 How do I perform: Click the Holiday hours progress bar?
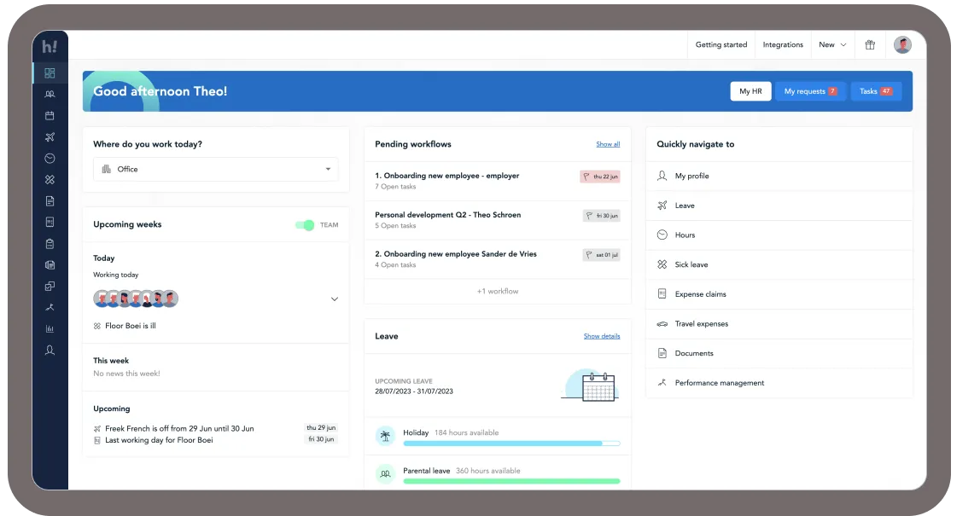[x=512, y=444]
